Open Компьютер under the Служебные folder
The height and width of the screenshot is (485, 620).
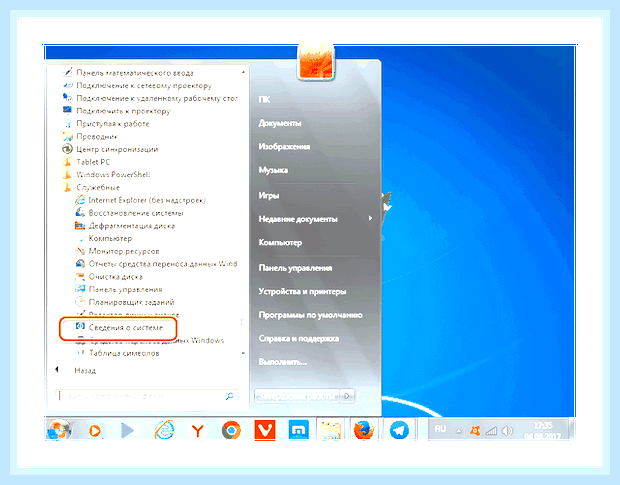coord(104,238)
